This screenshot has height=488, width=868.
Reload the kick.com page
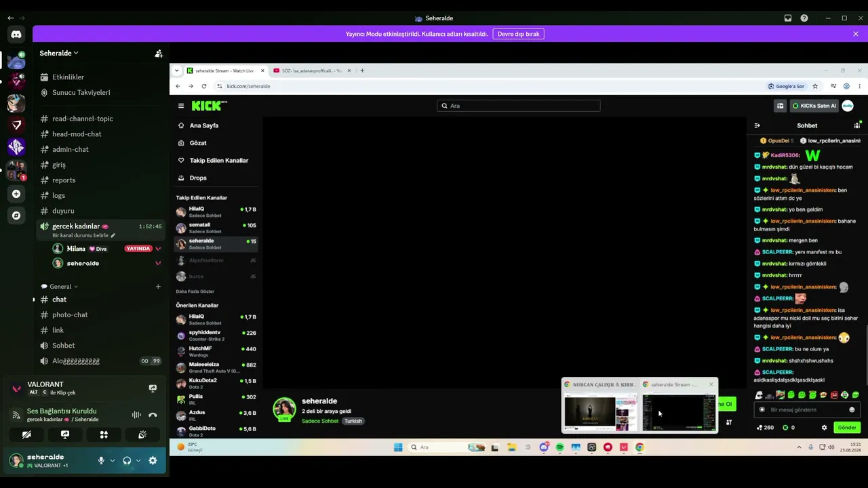[x=203, y=86]
